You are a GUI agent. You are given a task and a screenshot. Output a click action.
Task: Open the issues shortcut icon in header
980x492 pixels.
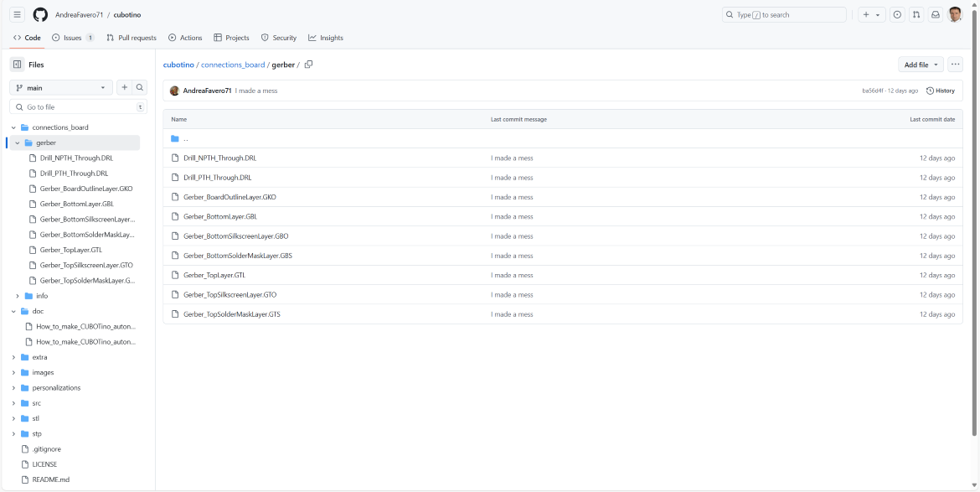[898, 14]
